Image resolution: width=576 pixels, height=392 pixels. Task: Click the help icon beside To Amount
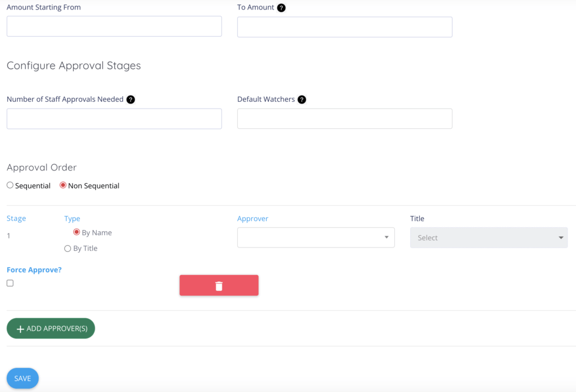[281, 8]
